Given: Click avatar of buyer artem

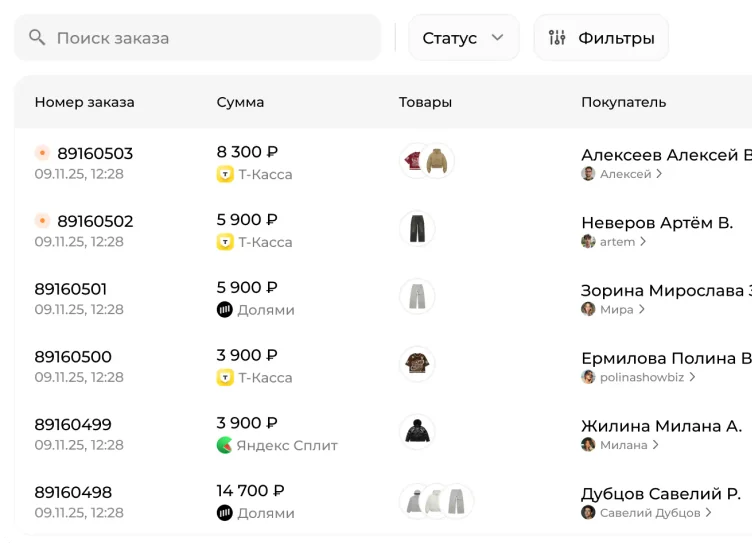Looking at the screenshot, I should coord(588,242).
